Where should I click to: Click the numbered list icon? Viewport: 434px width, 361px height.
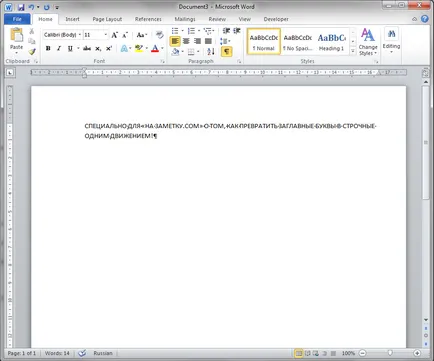[191, 31]
